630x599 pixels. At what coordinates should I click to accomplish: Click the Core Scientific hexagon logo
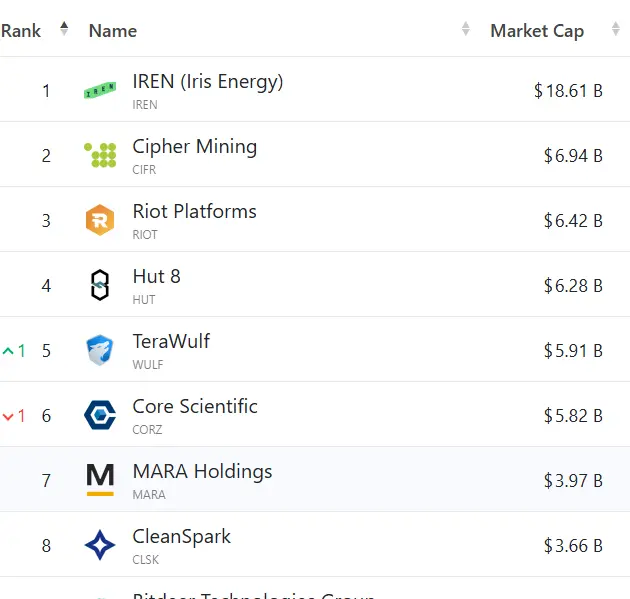(x=100, y=415)
